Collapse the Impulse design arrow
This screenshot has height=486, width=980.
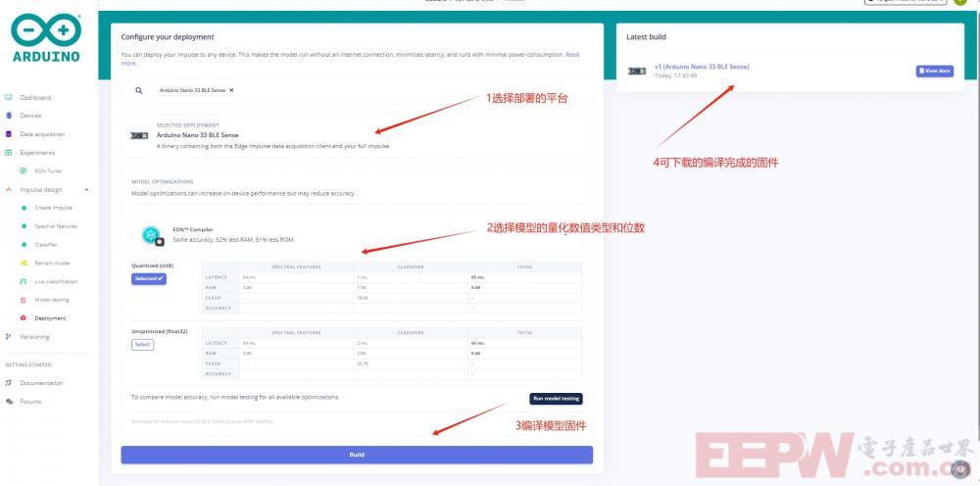[x=86, y=189]
